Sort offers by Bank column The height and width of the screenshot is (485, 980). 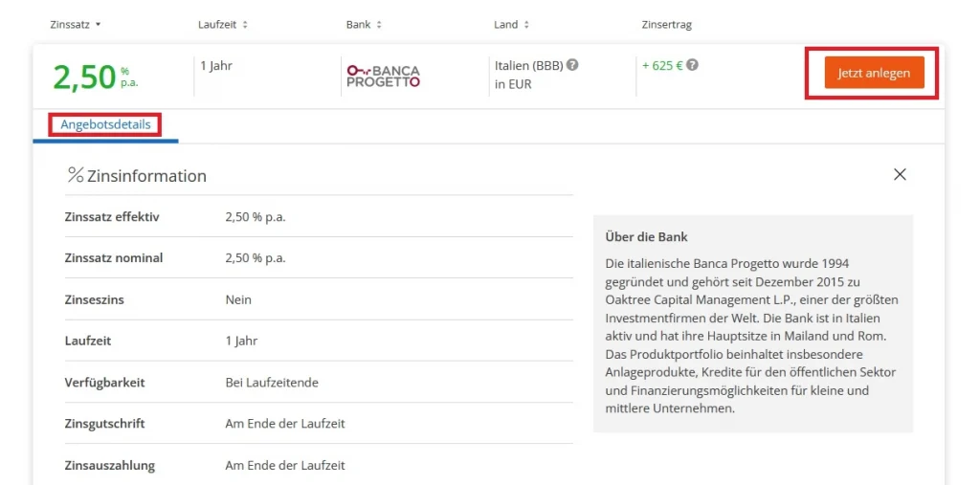tap(364, 24)
